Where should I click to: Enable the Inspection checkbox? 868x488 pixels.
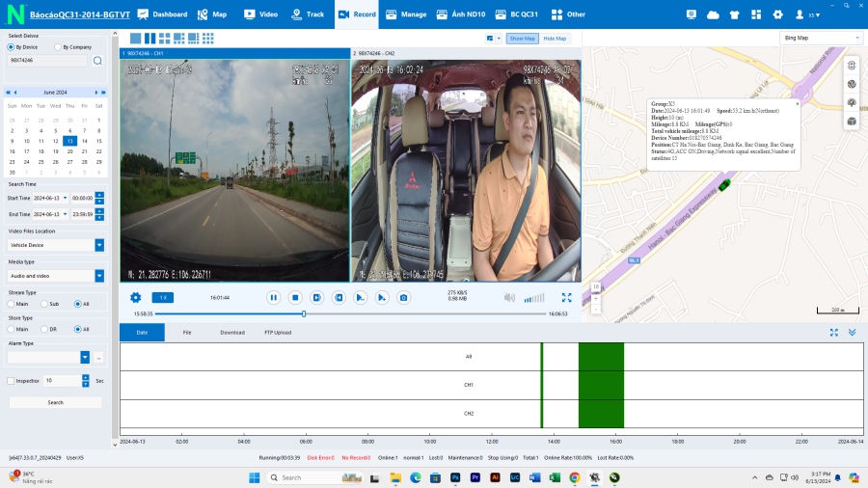(x=11, y=381)
